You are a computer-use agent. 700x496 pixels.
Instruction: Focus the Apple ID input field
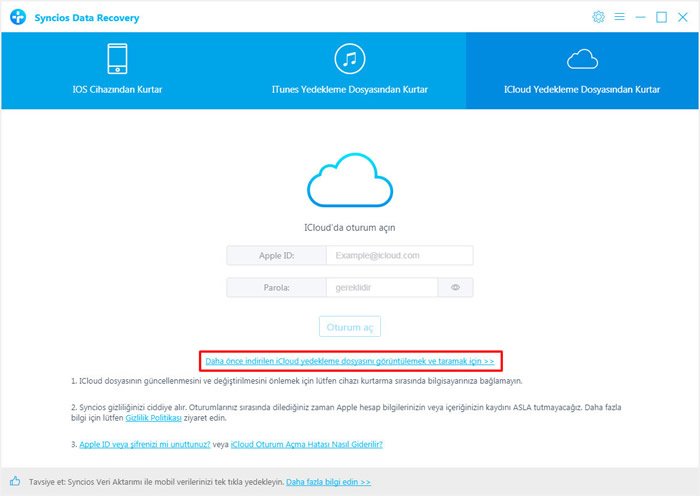(x=400, y=255)
